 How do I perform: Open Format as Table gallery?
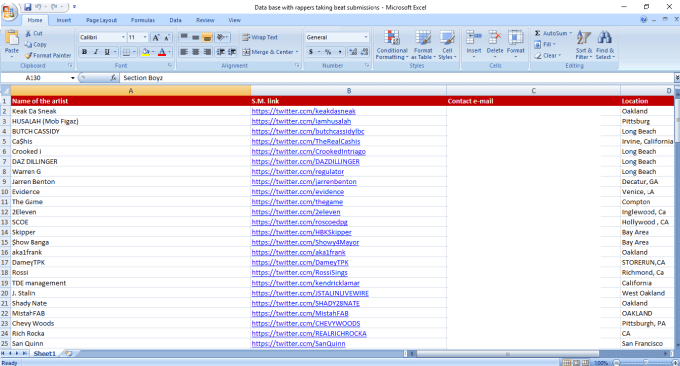click(x=423, y=45)
